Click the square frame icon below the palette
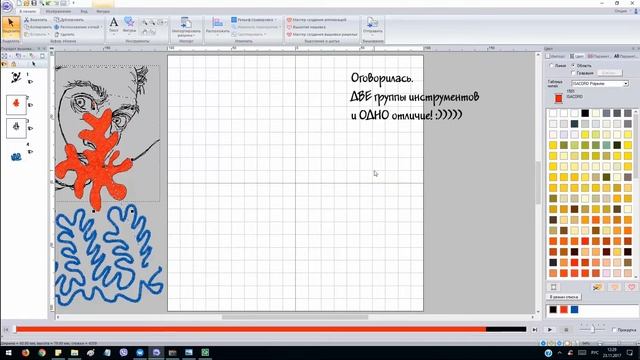The height and width of the screenshot is (360, 640). click(553, 287)
